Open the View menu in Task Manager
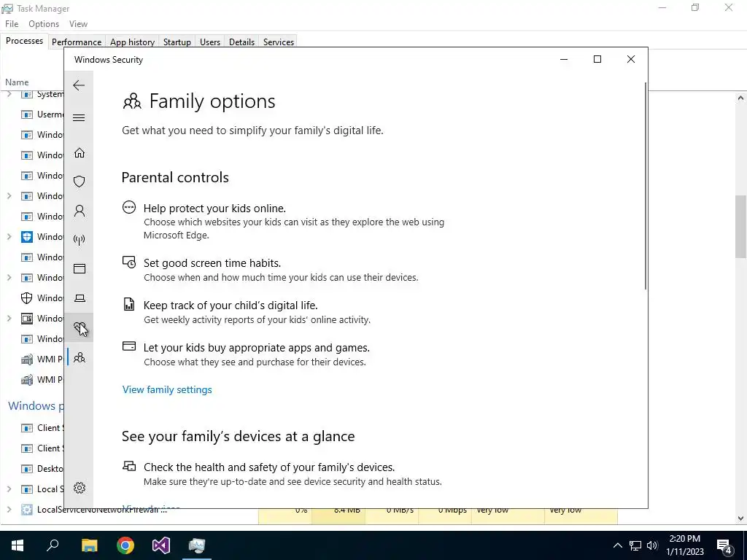Screen dimensions: 747x560 78,24
